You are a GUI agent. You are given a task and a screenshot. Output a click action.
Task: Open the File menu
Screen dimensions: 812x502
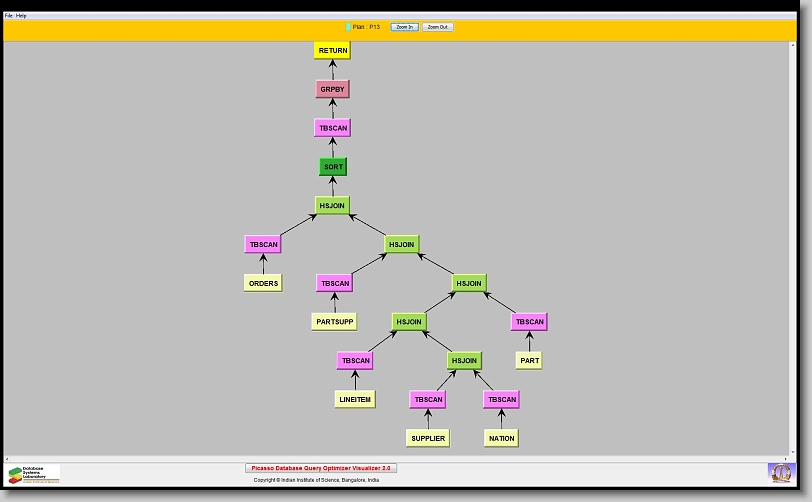click(x=9, y=16)
